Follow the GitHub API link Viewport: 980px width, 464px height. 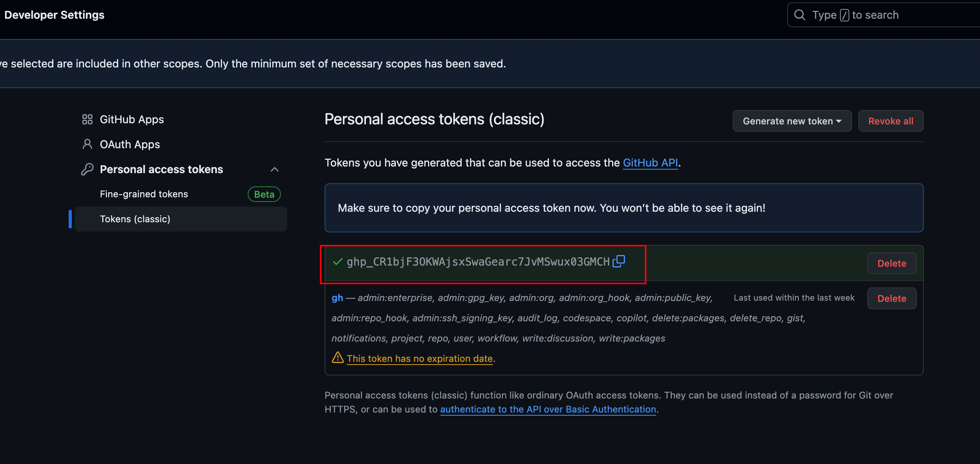click(x=650, y=163)
